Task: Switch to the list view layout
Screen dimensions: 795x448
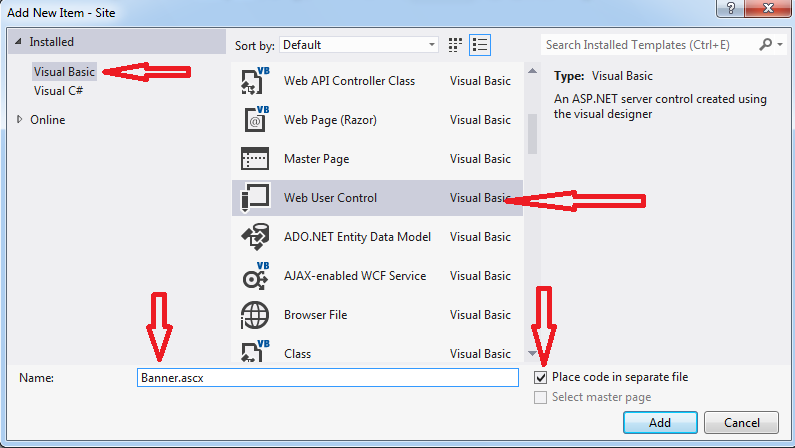Action: (480, 45)
